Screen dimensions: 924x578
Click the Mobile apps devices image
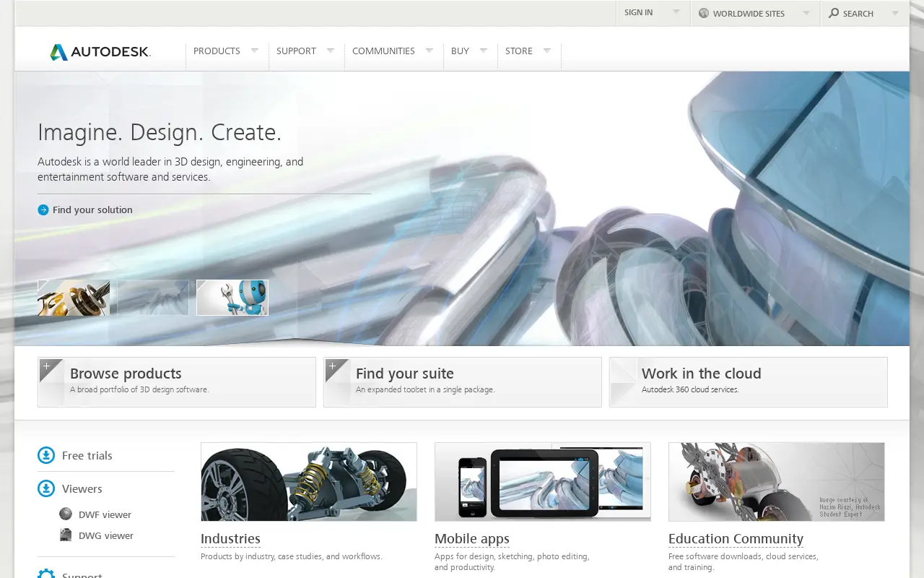[x=543, y=482]
